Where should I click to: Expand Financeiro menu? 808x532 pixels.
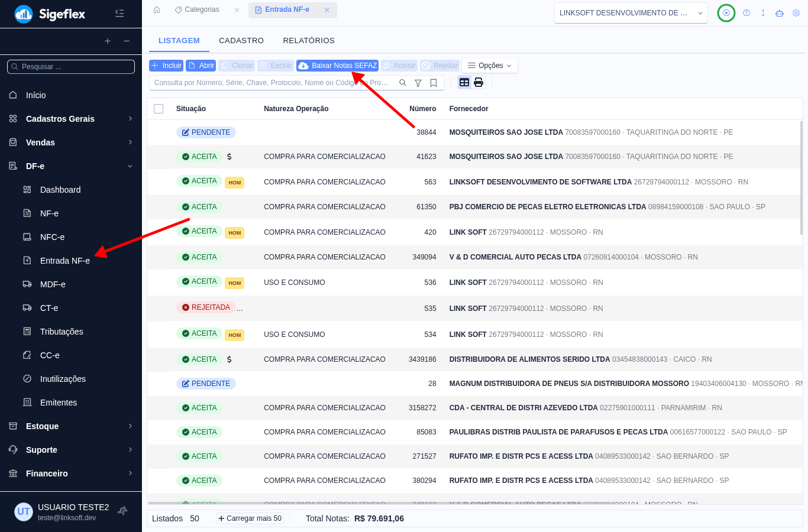click(x=71, y=473)
